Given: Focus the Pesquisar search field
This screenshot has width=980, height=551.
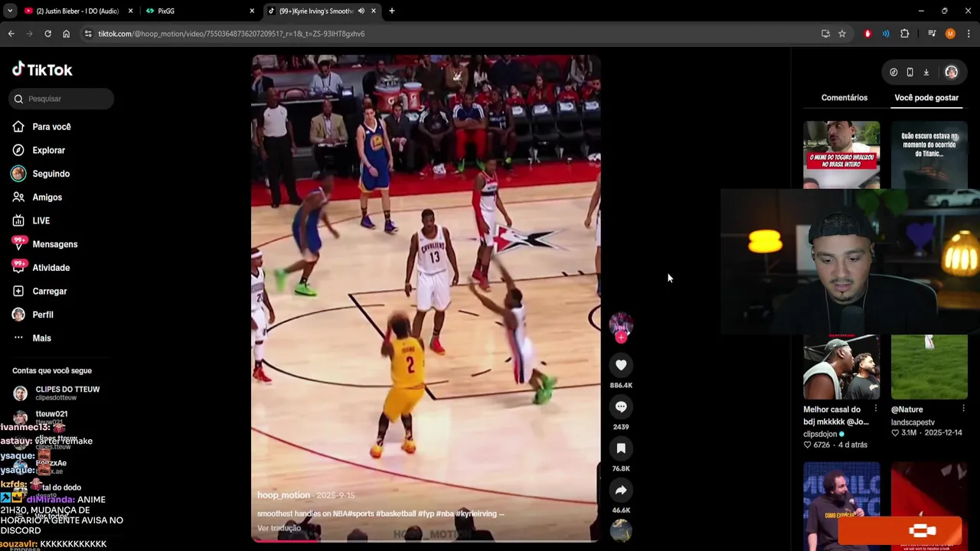Looking at the screenshot, I should (62, 99).
